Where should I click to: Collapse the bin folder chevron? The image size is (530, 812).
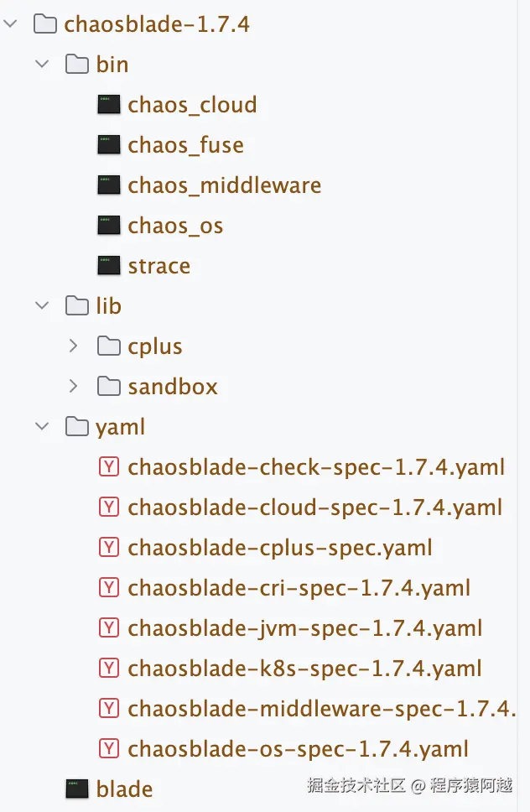42,65
